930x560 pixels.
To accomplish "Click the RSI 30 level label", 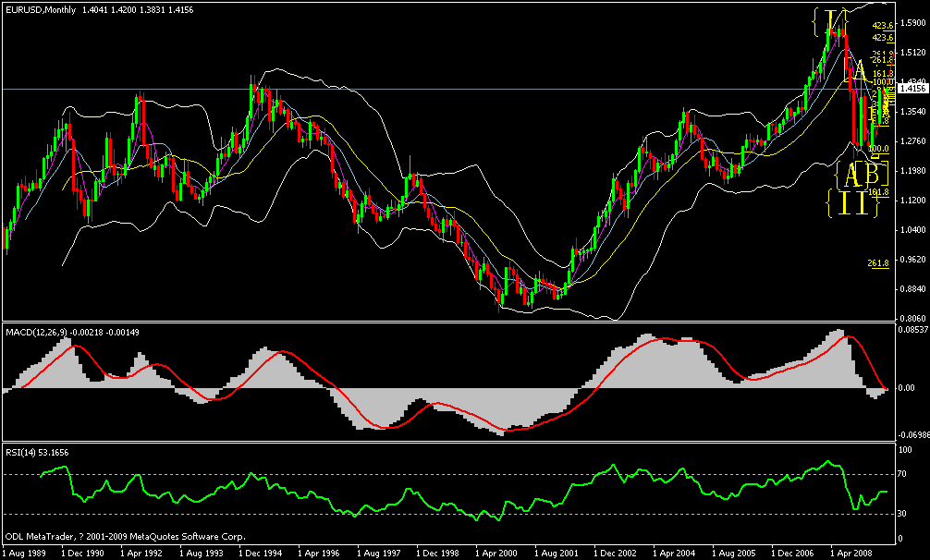I will coord(902,513).
